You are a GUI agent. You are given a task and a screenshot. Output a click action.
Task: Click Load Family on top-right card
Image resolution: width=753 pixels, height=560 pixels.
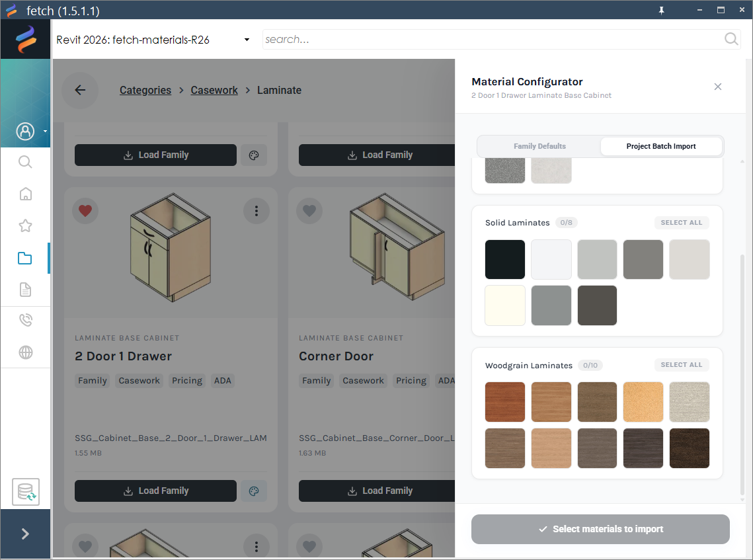[377, 155]
